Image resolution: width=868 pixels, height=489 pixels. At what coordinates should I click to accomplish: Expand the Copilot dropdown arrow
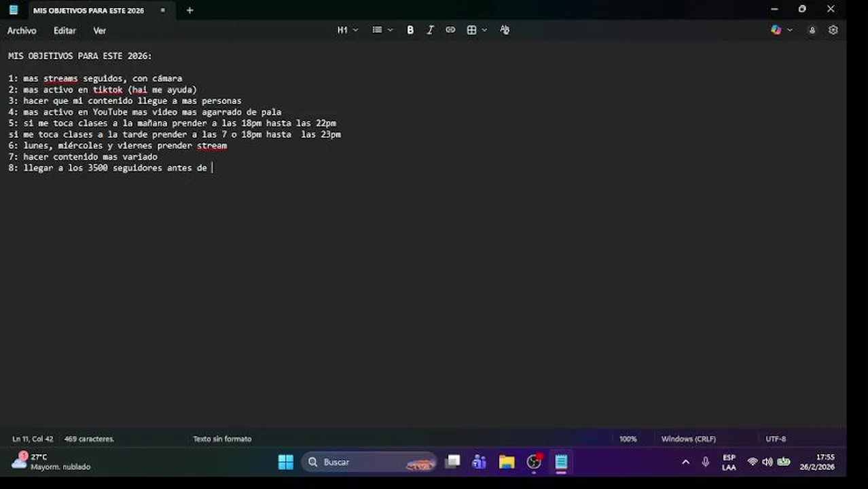click(790, 30)
